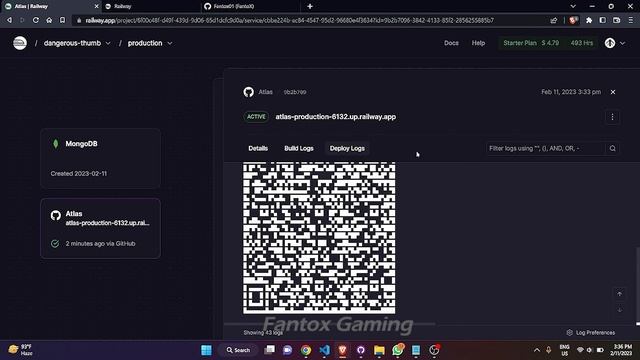This screenshot has height=360, width=640.
Task: Click the Railway logo home icon
Action: click(x=20, y=43)
